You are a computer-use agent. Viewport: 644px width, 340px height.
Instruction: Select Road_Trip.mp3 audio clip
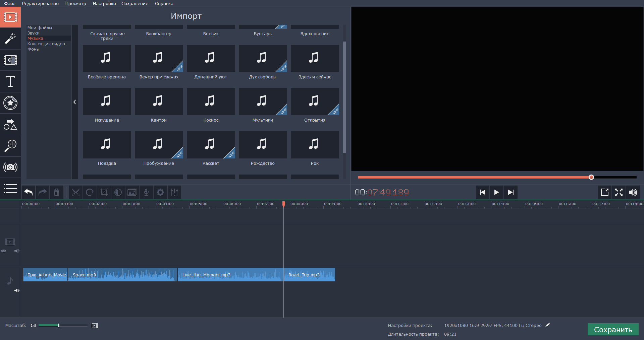pos(309,275)
